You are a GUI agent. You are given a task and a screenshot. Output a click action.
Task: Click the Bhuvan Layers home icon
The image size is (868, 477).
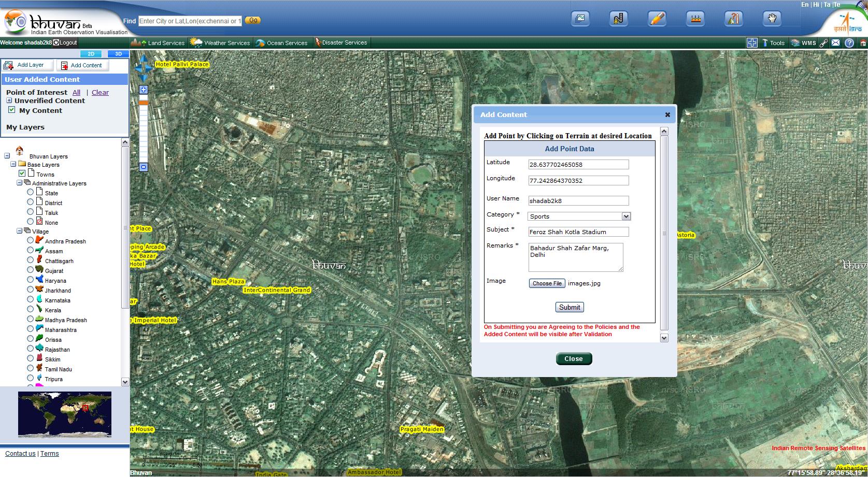pyautogui.click(x=19, y=151)
